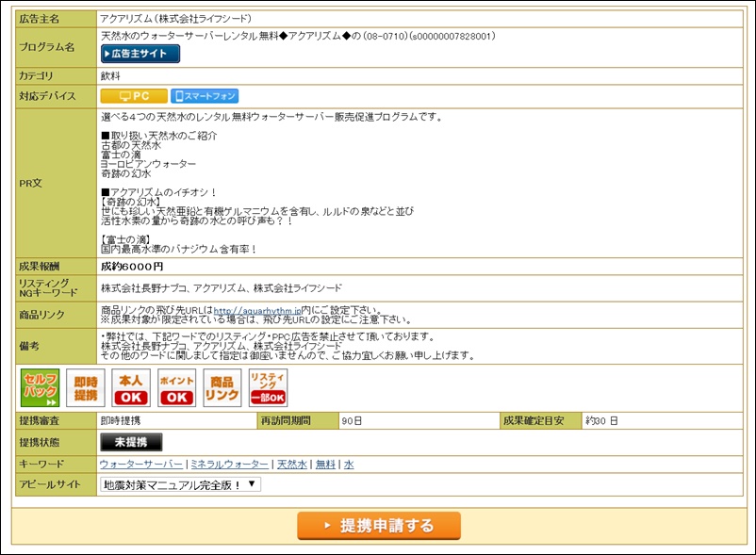The height and width of the screenshot is (555, 756).
Task: Click the 本人OK badge icon
Action: [x=131, y=388]
